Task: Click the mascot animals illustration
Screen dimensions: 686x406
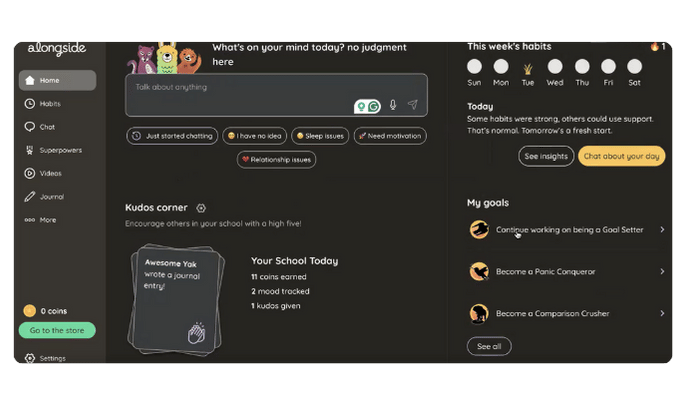Action: pyautogui.click(x=164, y=58)
